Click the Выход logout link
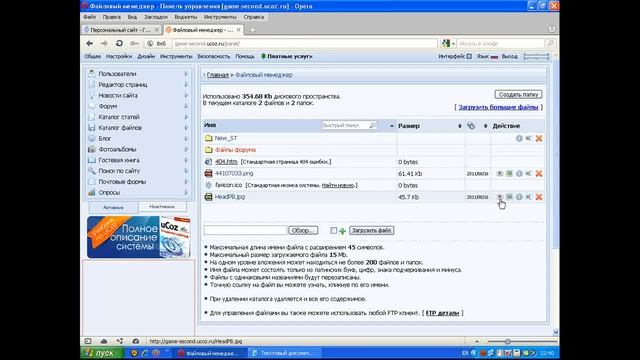 tap(509, 56)
